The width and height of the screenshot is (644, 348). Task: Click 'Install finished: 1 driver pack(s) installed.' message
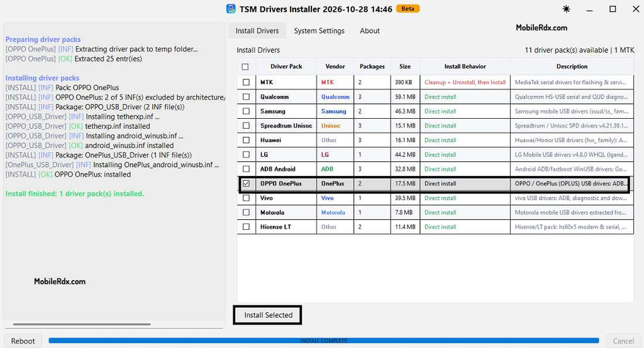75,193
